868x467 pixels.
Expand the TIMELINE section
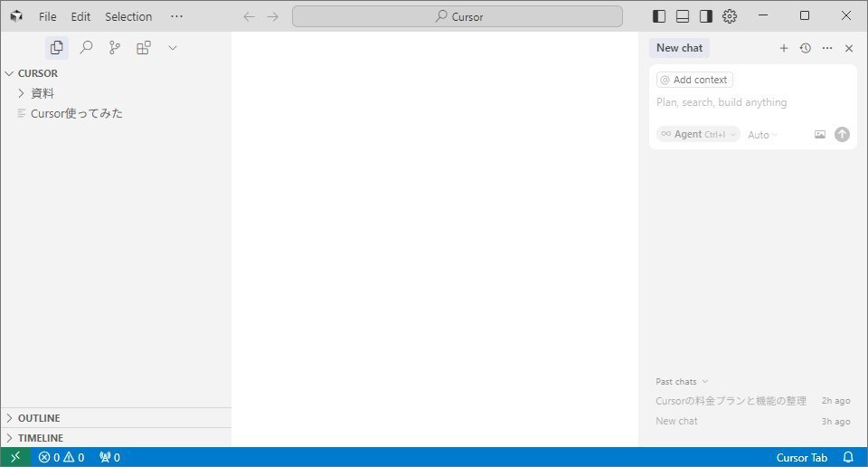116,438
